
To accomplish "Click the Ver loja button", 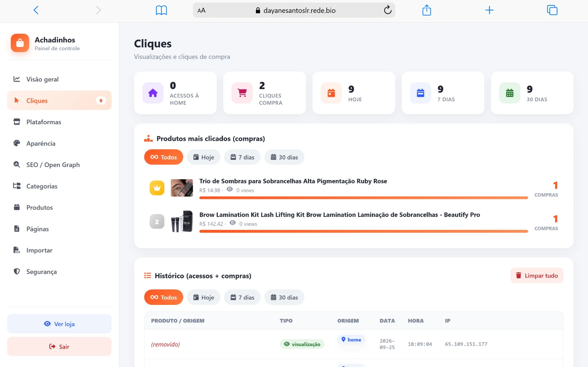I will point(59,324).
